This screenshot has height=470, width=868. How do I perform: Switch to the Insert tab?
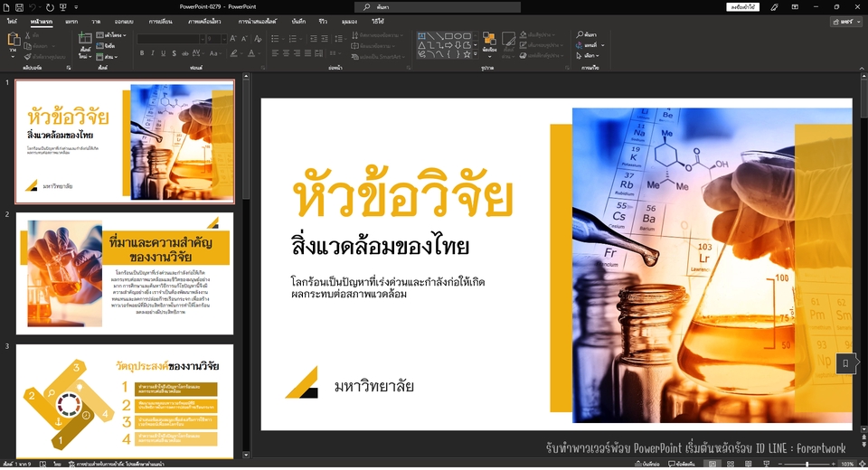[71, 22]
